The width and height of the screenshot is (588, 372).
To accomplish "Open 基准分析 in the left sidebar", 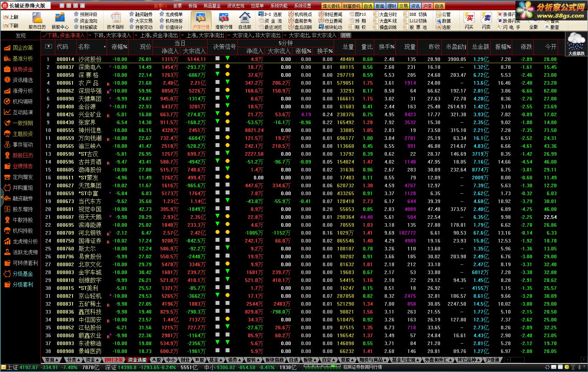I will point(19,58).
